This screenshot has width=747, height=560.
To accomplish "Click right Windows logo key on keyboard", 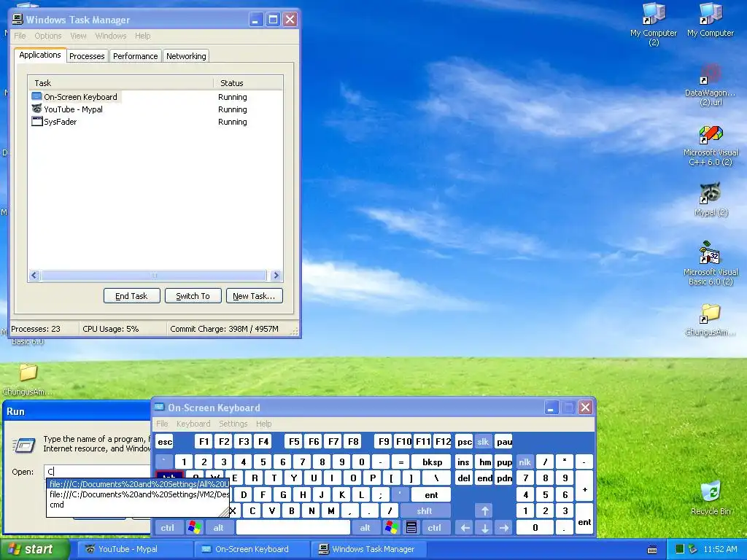I will pyautogui.click(x=392, y=528).
